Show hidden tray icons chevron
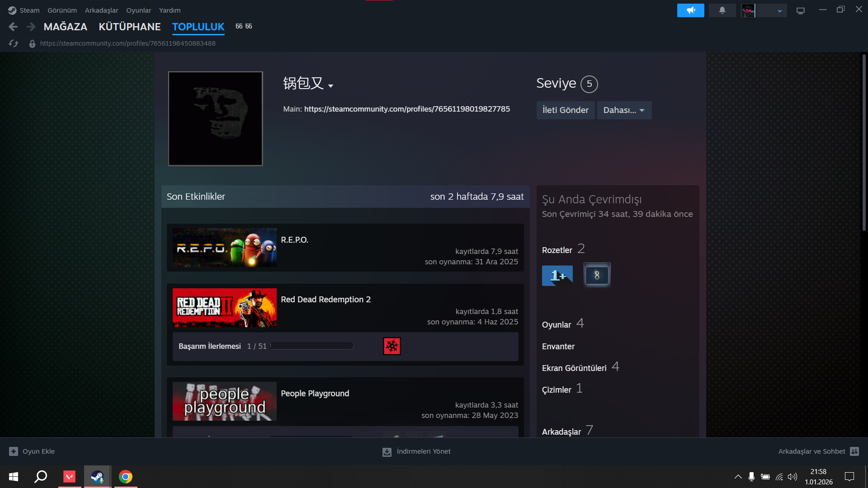 738,477
